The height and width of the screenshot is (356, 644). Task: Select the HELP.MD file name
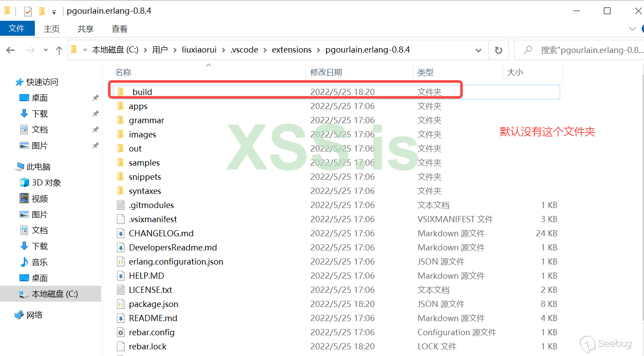147,276
